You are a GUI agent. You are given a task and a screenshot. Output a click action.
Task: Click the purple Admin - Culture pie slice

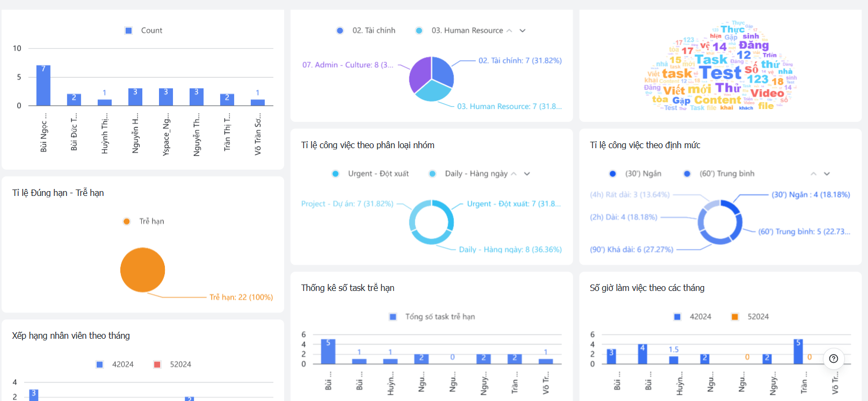click(419, 75)
